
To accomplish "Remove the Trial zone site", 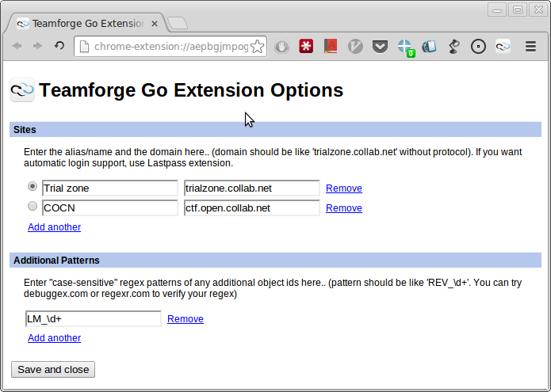I will click(x=343, y=188).
